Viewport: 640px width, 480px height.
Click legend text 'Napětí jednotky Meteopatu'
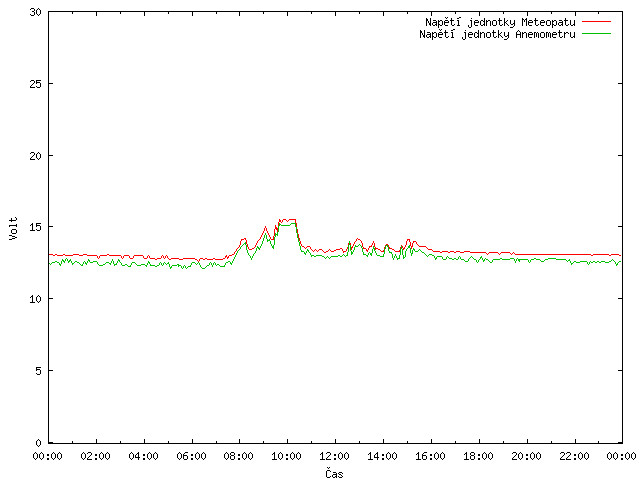500,22
